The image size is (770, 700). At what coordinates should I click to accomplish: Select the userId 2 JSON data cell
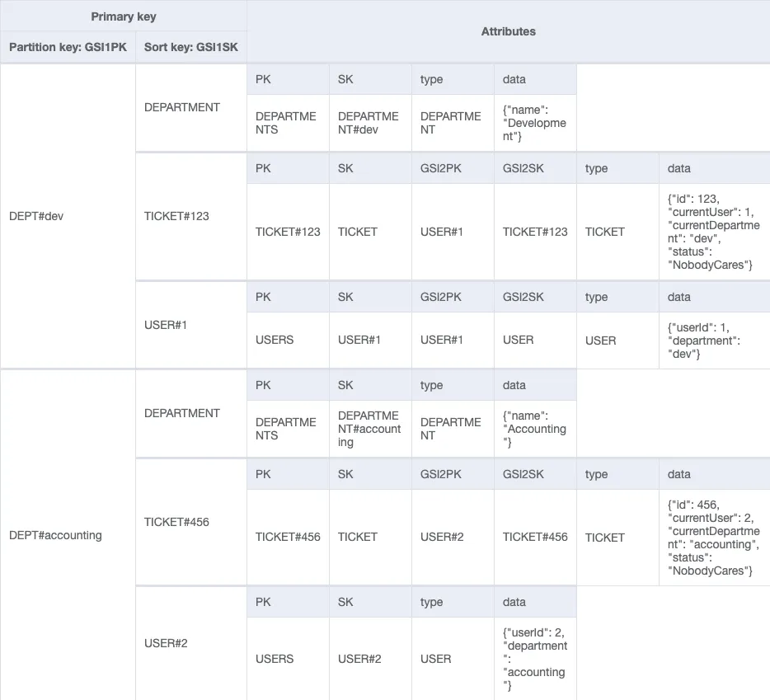[535, 659]
